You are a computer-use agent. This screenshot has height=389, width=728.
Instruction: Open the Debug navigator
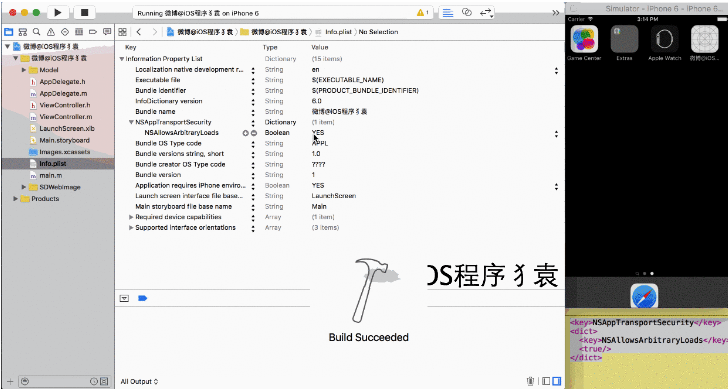(79, 32)
